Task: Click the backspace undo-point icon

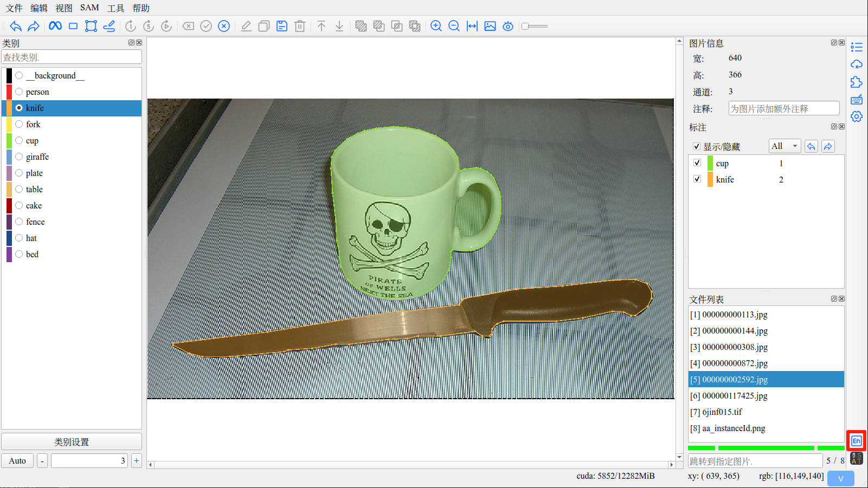Action: tap(188, 26)
